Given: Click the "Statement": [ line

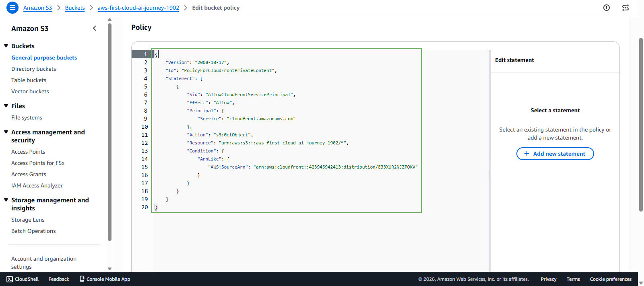Looking at the screenshot, I should point(184,78).
